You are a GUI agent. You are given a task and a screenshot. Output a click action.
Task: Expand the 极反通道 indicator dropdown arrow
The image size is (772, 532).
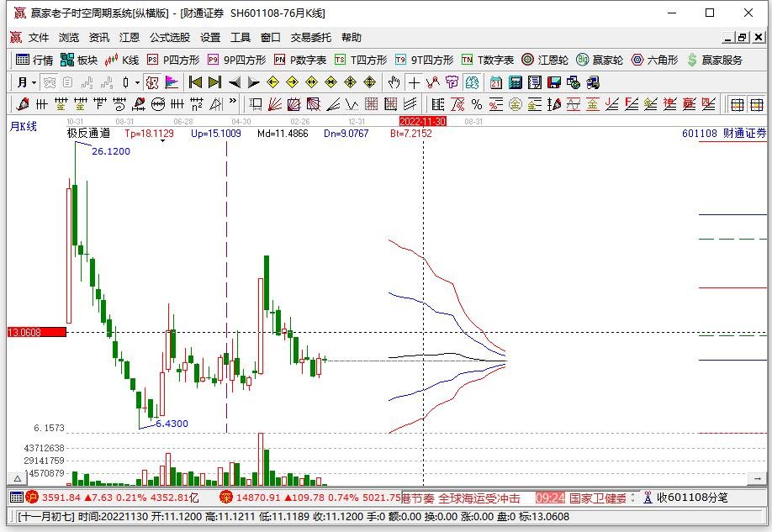click(x=162, y=141)
